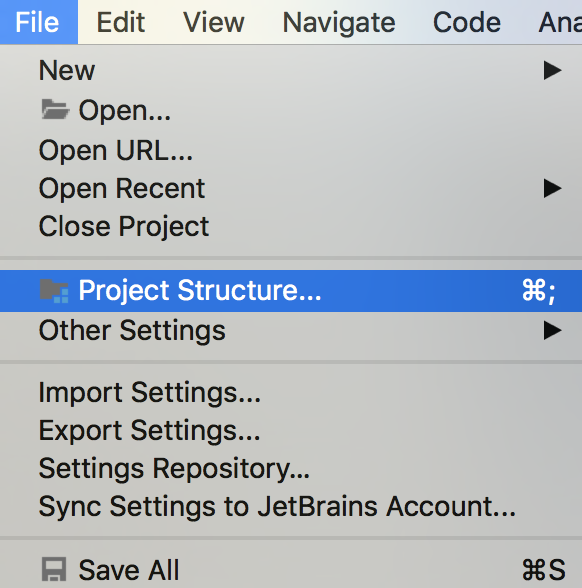Open the Navigate menu
The width and height of the screenshot is (582, 588).
pyautogui.click(x=339, y=22)
